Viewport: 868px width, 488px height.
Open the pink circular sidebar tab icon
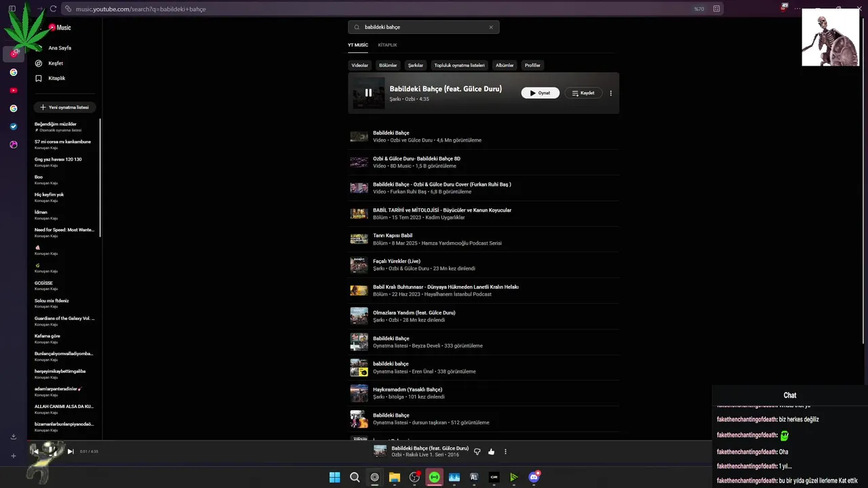[13, 144]
